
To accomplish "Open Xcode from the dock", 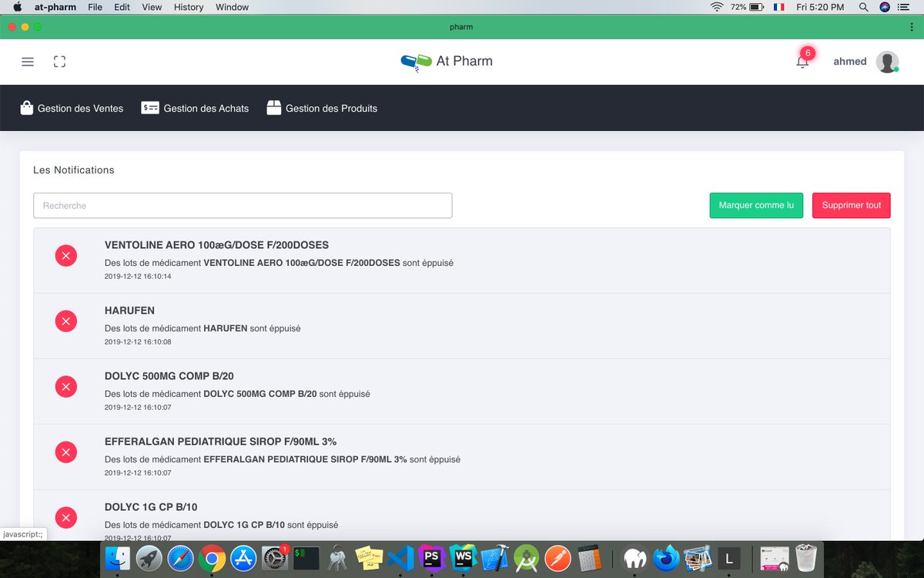I will point(494,558).
